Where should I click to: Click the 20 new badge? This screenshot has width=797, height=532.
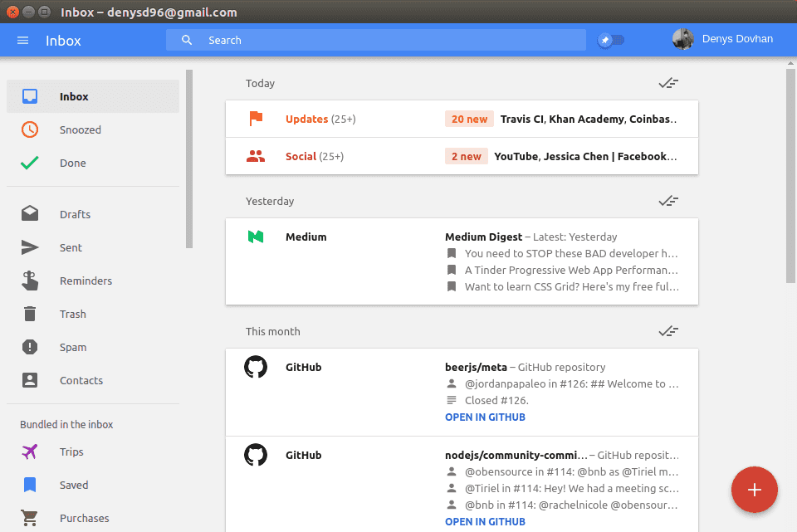coord(469,119)
